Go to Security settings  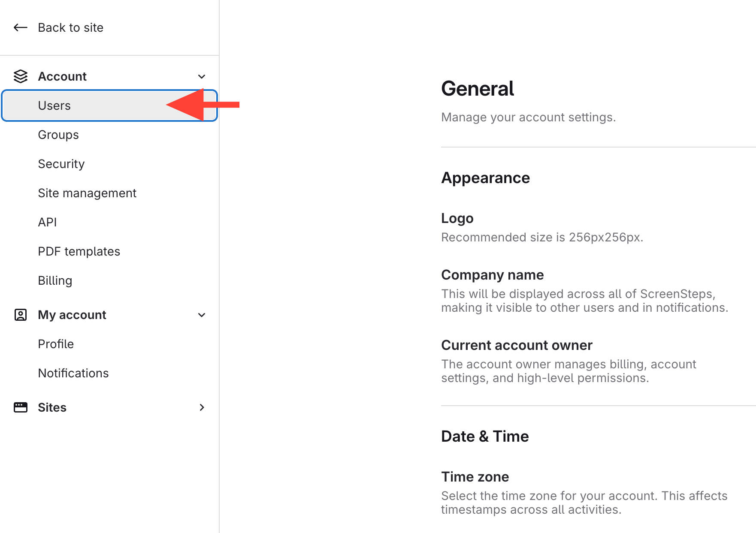tap(61, 164)
